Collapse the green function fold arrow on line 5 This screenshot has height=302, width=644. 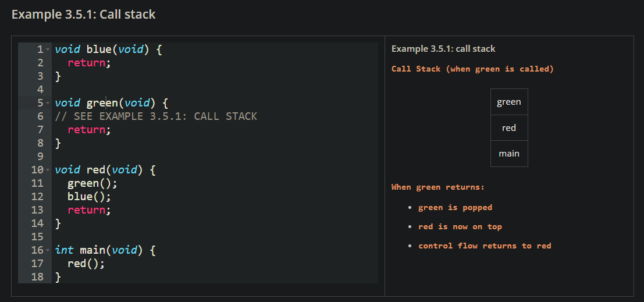[48, 103]
